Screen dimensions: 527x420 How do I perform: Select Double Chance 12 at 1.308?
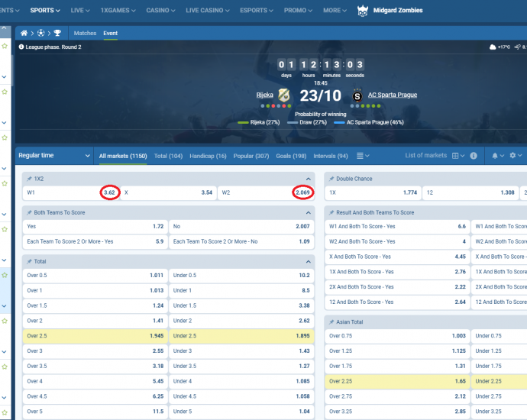(470, 192)
